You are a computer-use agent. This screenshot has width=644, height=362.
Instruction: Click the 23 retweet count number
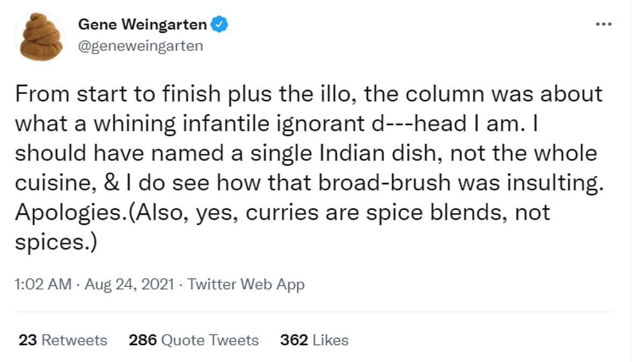[x=27, y=340]
